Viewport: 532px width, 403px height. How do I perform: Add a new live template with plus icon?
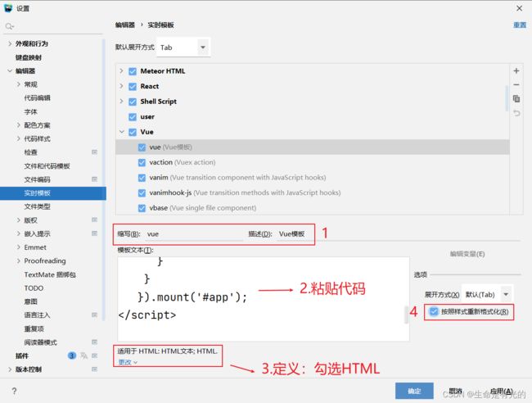coord(516,70)
